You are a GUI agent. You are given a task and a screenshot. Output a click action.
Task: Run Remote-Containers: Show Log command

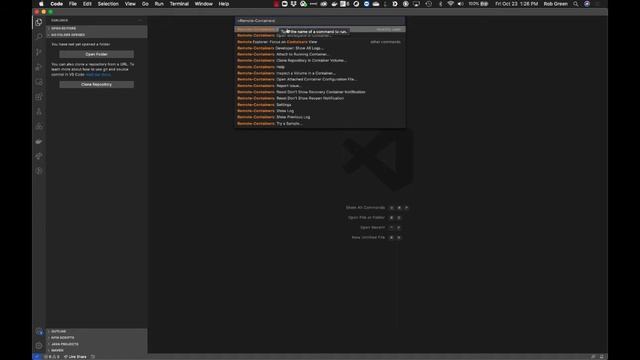click(x=320, y=111)
